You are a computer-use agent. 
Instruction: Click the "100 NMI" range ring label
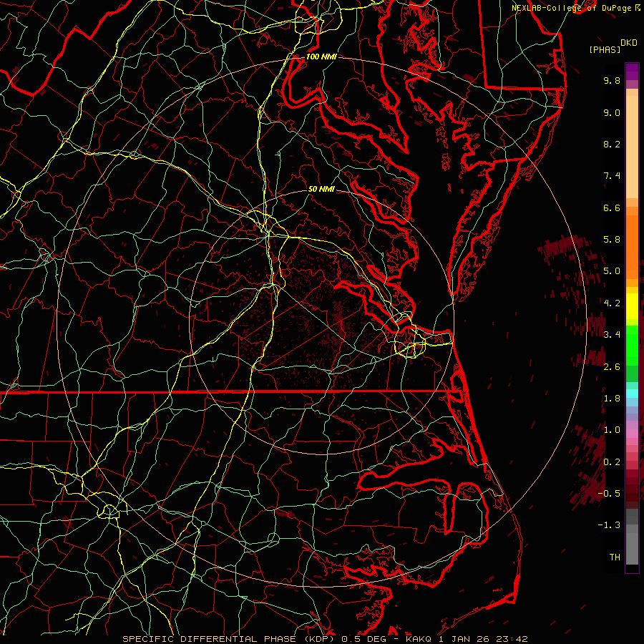pos(321,57)
